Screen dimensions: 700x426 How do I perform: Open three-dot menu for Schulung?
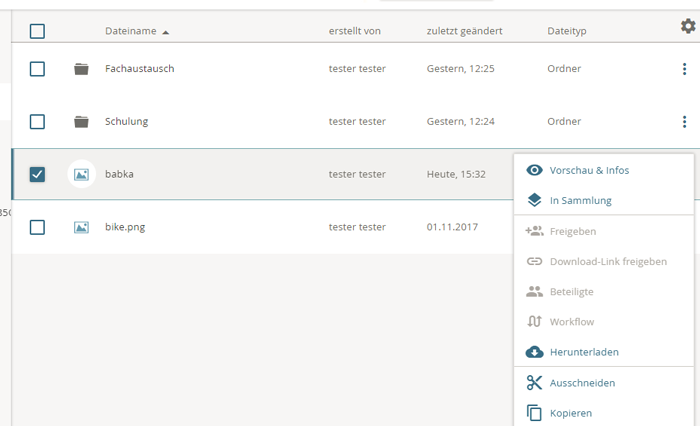tap(684, 122)
